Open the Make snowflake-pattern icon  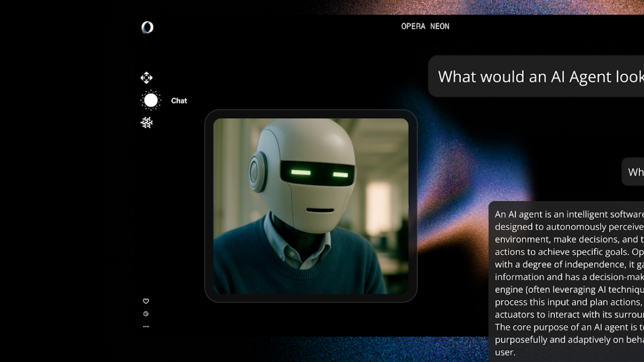pyautogui.click(x=146, y=123)
